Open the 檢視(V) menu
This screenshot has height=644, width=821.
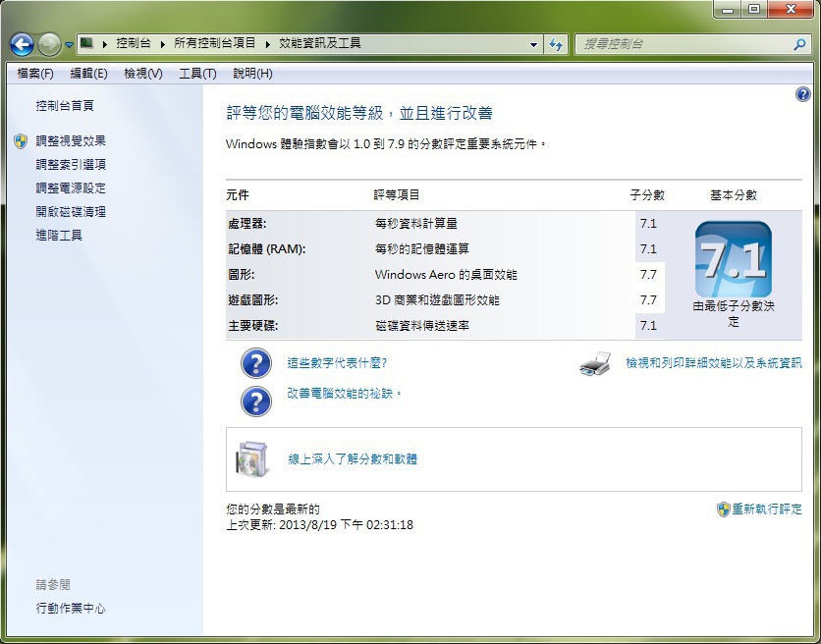coord(143,74)
